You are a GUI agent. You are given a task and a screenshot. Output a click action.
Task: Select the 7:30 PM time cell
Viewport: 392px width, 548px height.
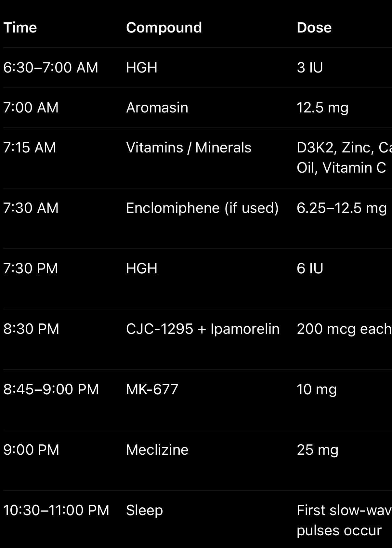coord(31,268)
